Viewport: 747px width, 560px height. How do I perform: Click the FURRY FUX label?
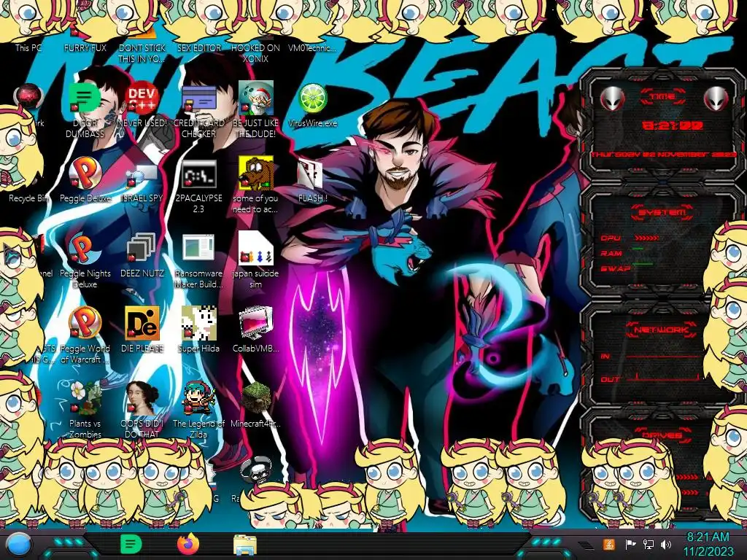[x=85, y=47]
